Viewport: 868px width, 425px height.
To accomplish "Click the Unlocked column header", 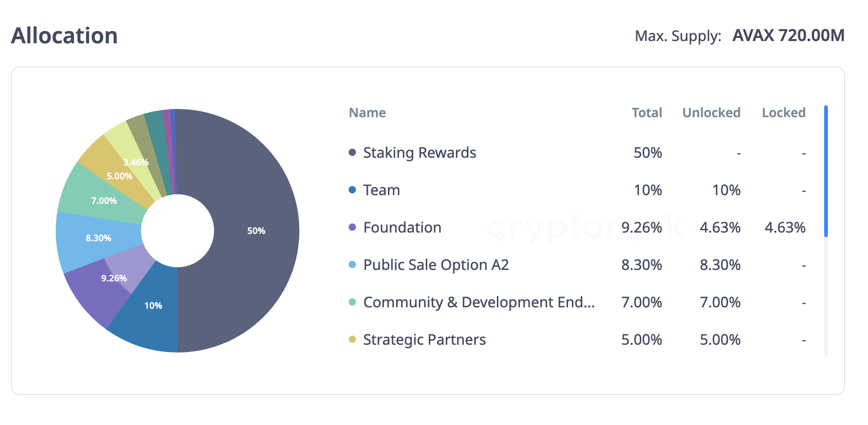I will point(711,113).
